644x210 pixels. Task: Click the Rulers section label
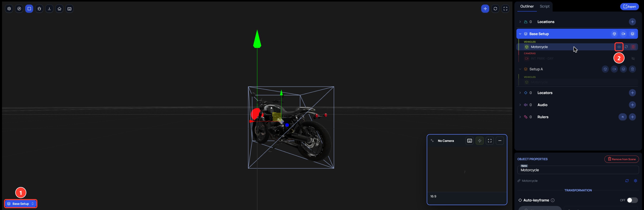[543, 117]
